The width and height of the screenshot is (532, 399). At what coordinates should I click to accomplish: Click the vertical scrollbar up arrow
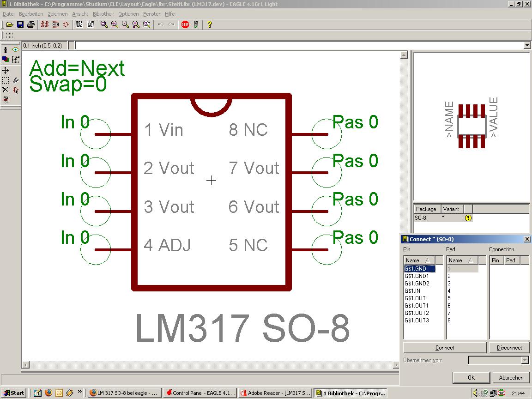404,55
